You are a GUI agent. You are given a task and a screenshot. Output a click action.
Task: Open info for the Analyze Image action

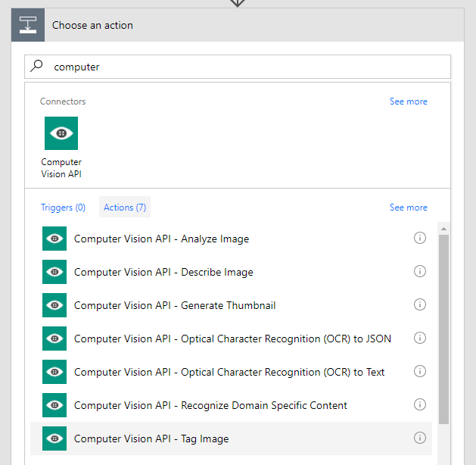point(420,238)
